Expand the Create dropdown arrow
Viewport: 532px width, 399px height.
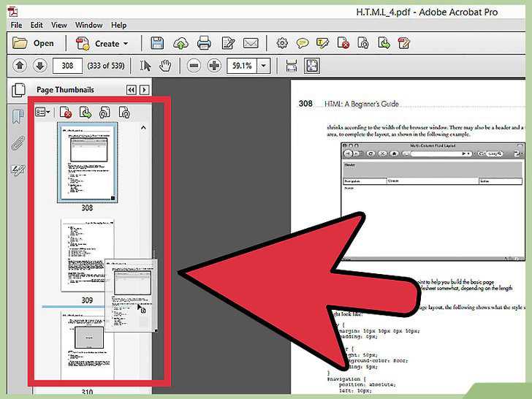126,44
